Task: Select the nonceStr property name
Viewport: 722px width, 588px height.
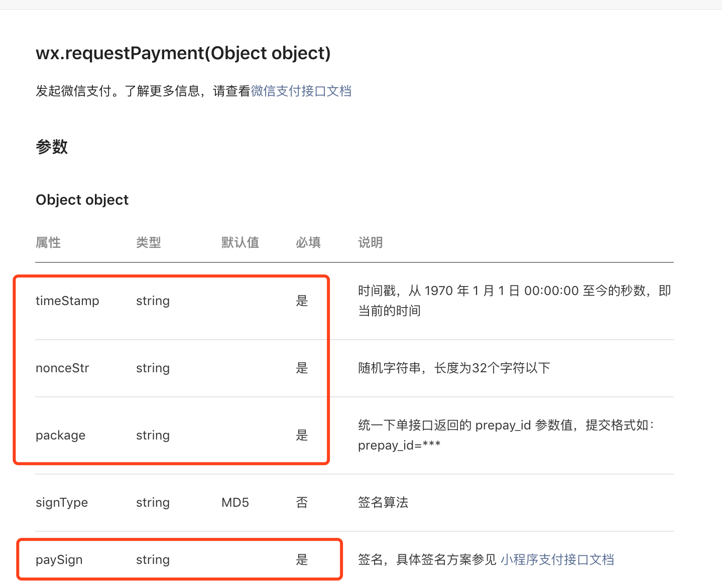Action: [62, 368]
